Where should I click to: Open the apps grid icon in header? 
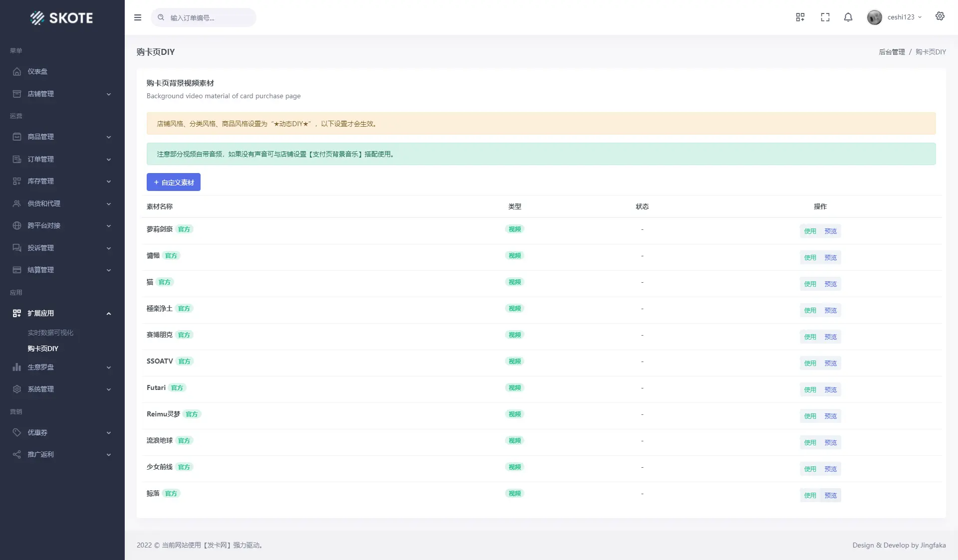[800, 17]
